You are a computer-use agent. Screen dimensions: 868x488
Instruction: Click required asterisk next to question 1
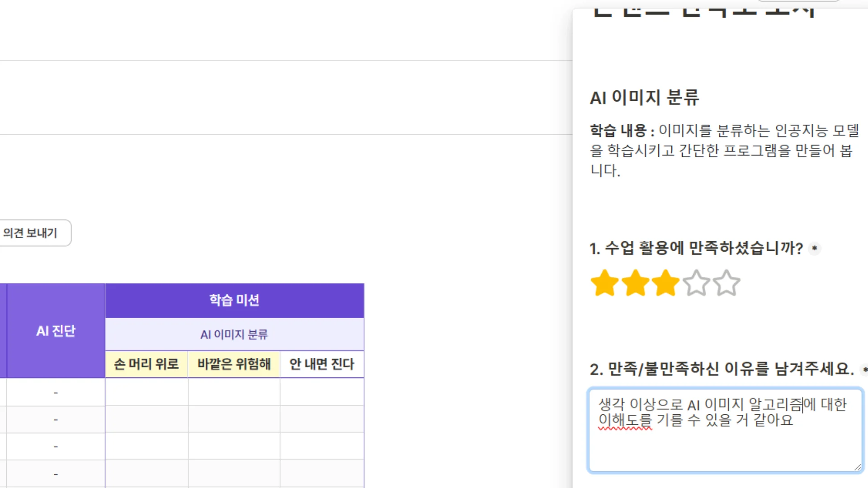814,248
